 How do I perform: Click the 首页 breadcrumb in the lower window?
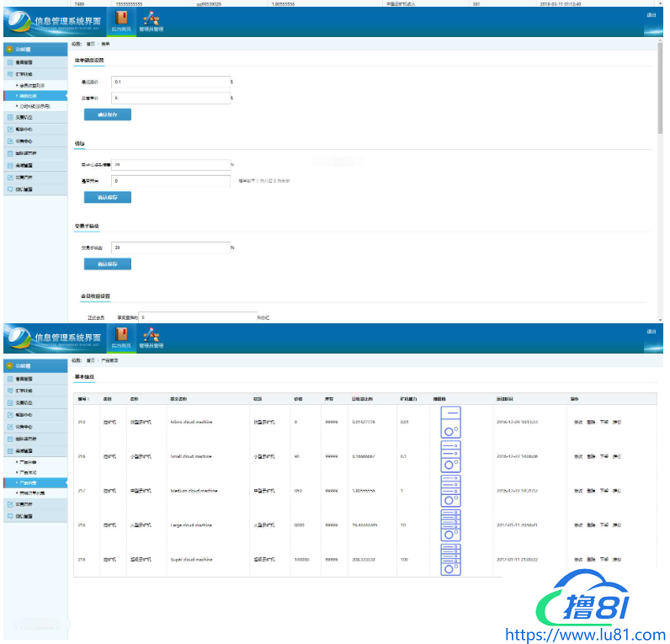(x=90, y=359)
